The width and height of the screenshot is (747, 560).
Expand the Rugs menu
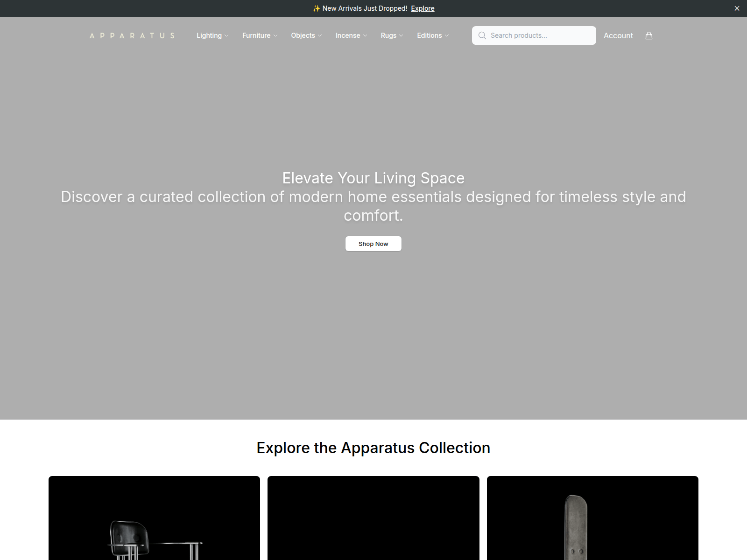point(392,35)
